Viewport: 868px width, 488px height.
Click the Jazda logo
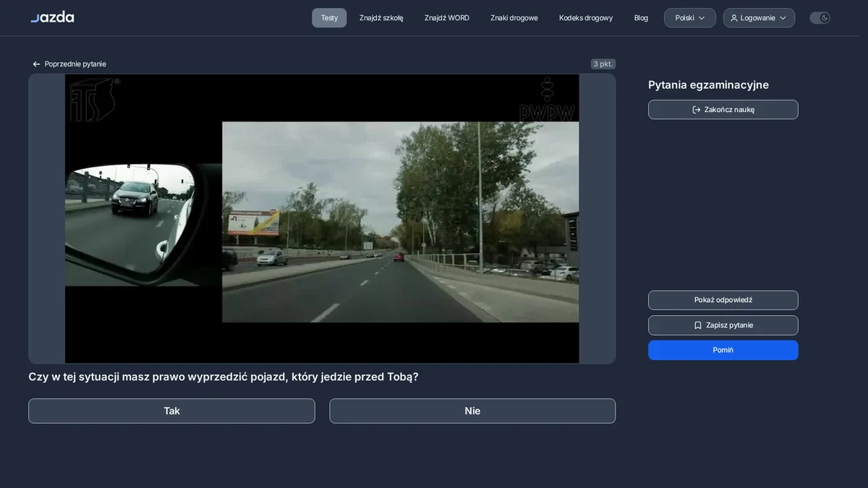pyautogui.click(x=52, y=17)
